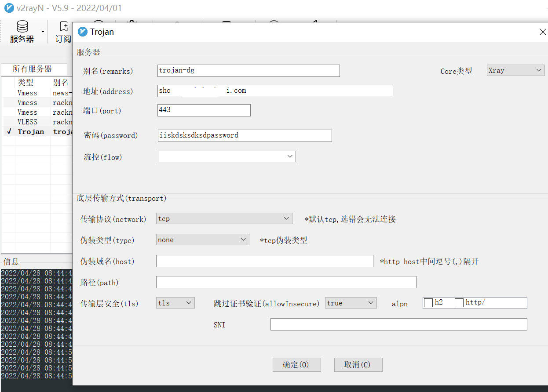Image resolution: width=548 pixels, height=392 pixels.
Task: Switch to the 所有服务器 tab
Action: 32,69
